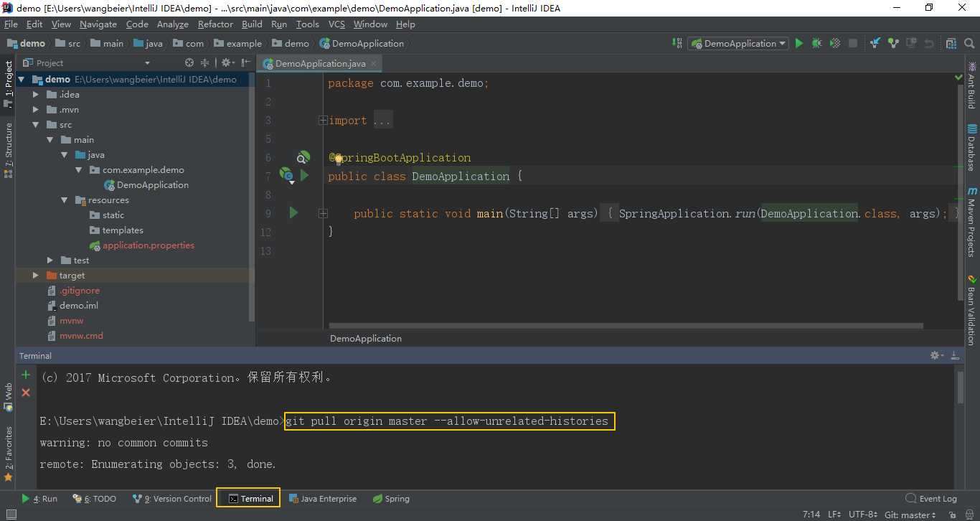This screenshot has width=980, height=521.
Task: Run DemoApplication with Coverage icon
Action: [835, 43]
